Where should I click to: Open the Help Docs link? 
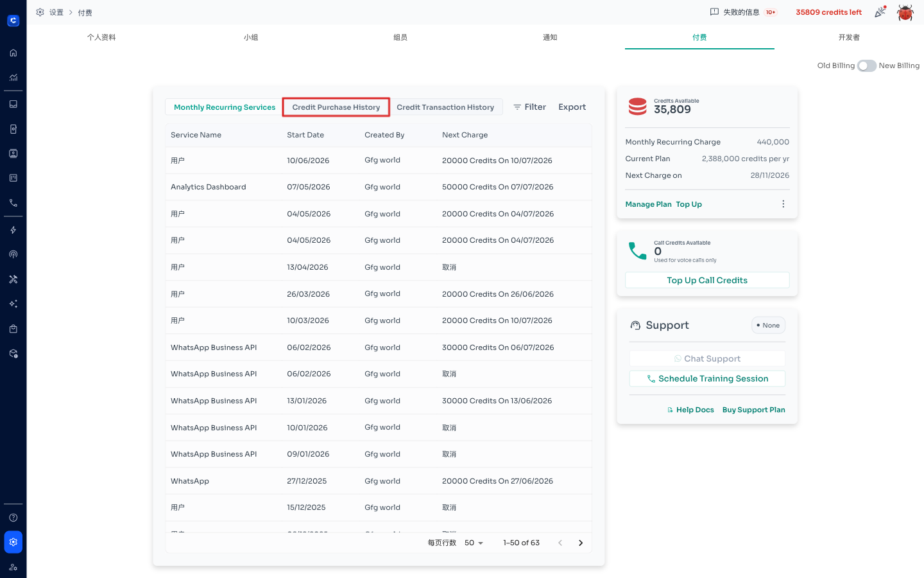[x=690, y=410]
